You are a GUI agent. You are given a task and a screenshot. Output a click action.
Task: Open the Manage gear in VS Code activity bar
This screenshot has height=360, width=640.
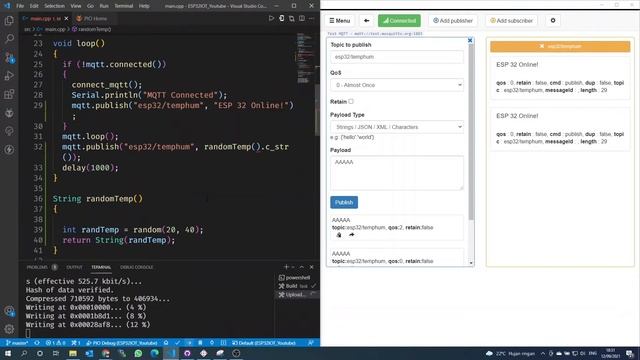9,329
